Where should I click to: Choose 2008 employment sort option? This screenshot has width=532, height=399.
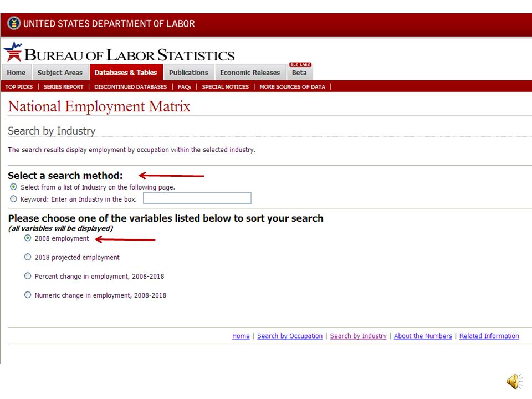click(28, 238)
